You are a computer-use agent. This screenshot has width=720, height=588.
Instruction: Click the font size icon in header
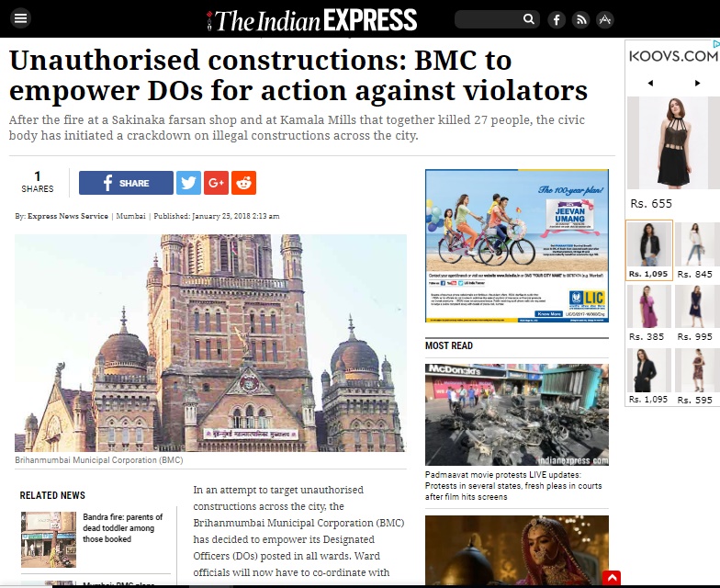point(604,20)
